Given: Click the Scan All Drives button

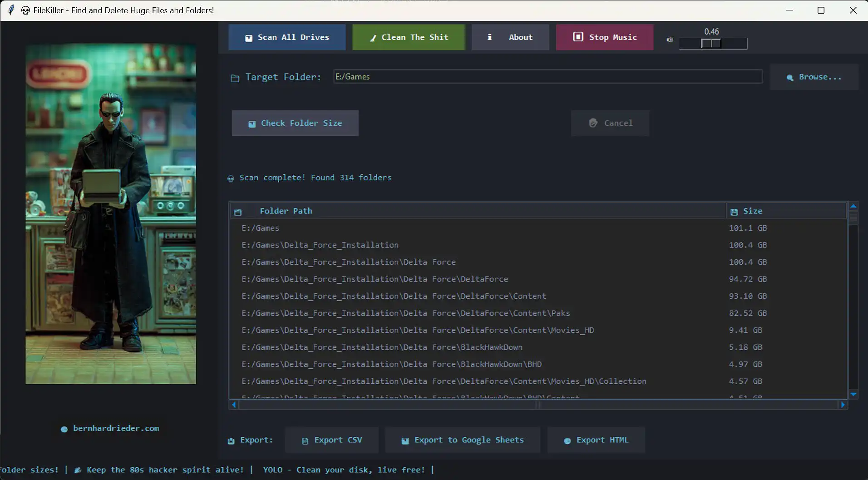Looking at the screenshot, I should tap(287, 37).
